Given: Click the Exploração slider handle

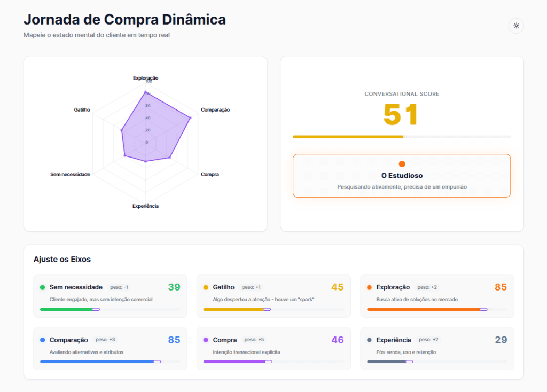Looking at the screenshot, I should [483, 309].
